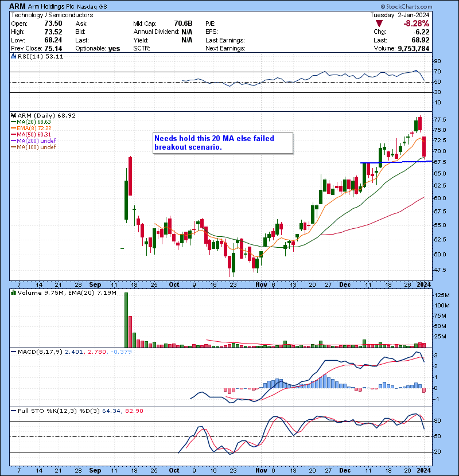Click the date 'Tuesday 2-Jan-2024'
The height and width of the screenshot is (476, 459).
click(x=400, y=15)
